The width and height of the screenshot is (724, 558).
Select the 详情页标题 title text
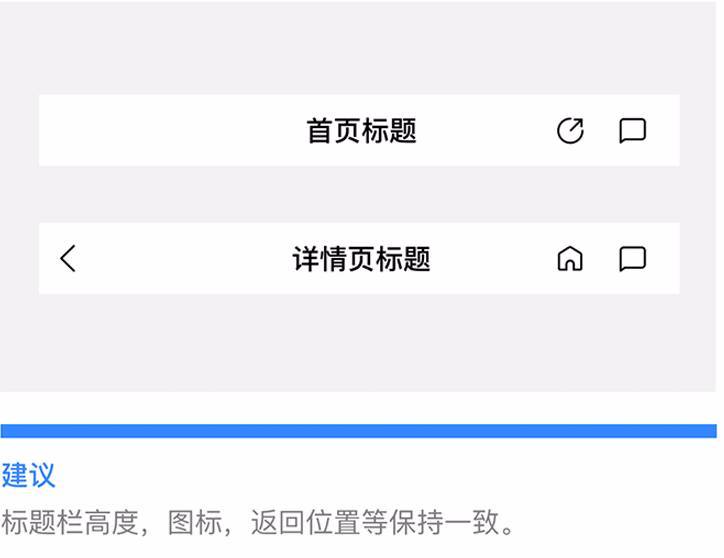pos(361,259)
